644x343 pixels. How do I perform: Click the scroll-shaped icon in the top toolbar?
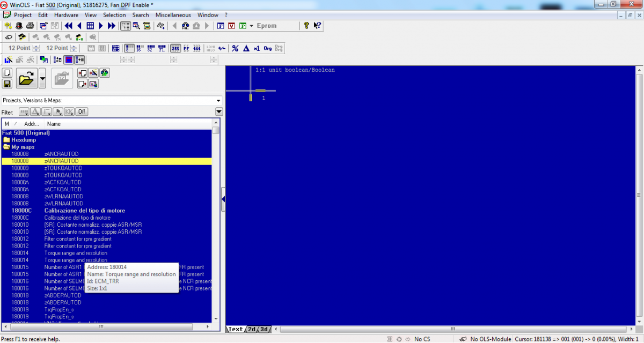click(147, 26)
